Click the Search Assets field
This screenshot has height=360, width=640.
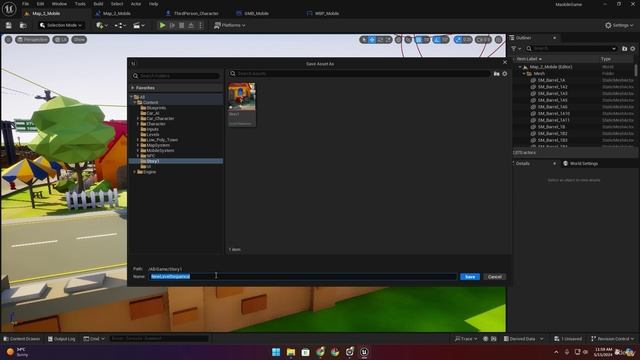tap(359, 74)
